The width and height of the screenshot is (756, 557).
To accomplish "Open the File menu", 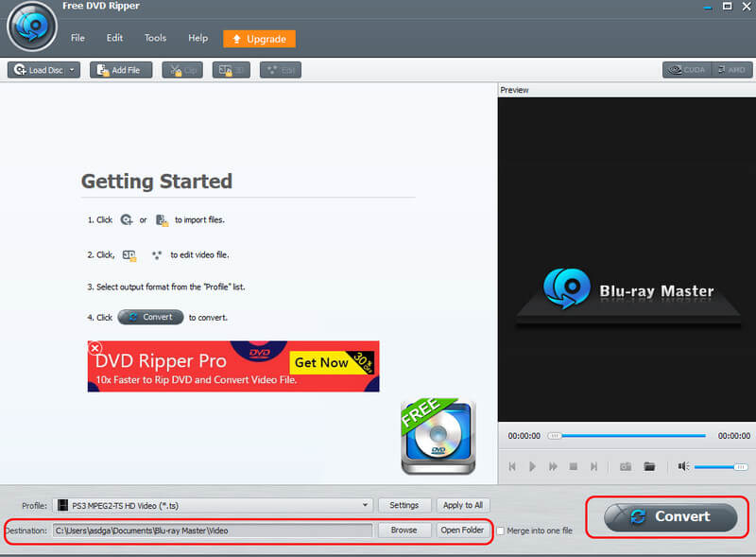I will pyautogui.click(x=77, y=38).
